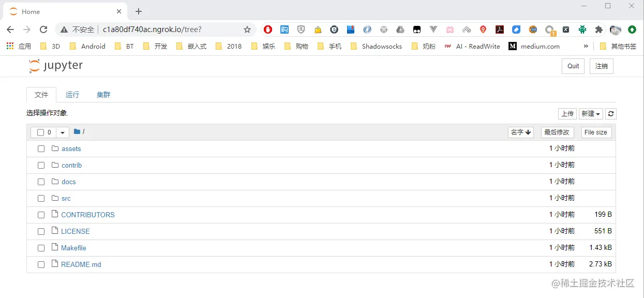The image size is (644, 298).
Task: Open the assets folder link
Action: [71, 148]
